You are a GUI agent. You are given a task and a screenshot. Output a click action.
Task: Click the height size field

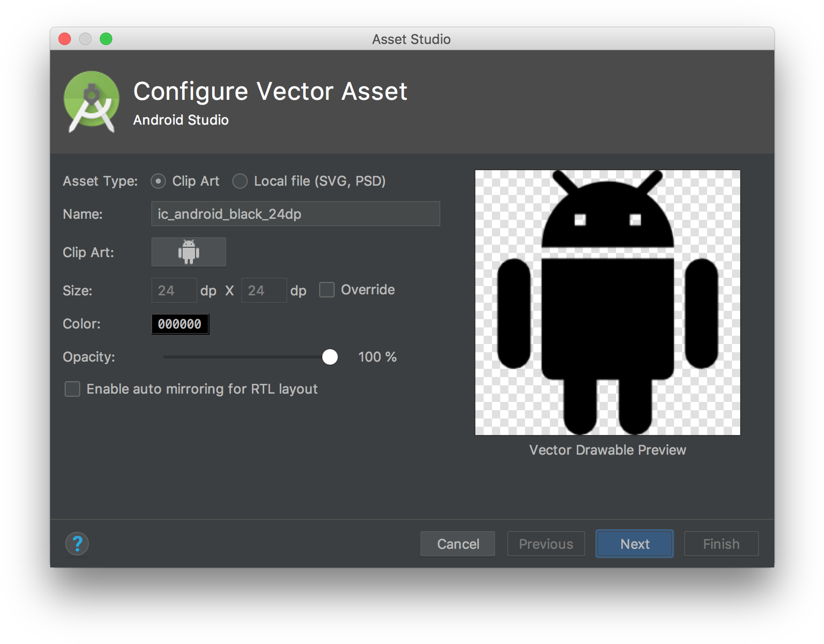[x=264, y=290]
